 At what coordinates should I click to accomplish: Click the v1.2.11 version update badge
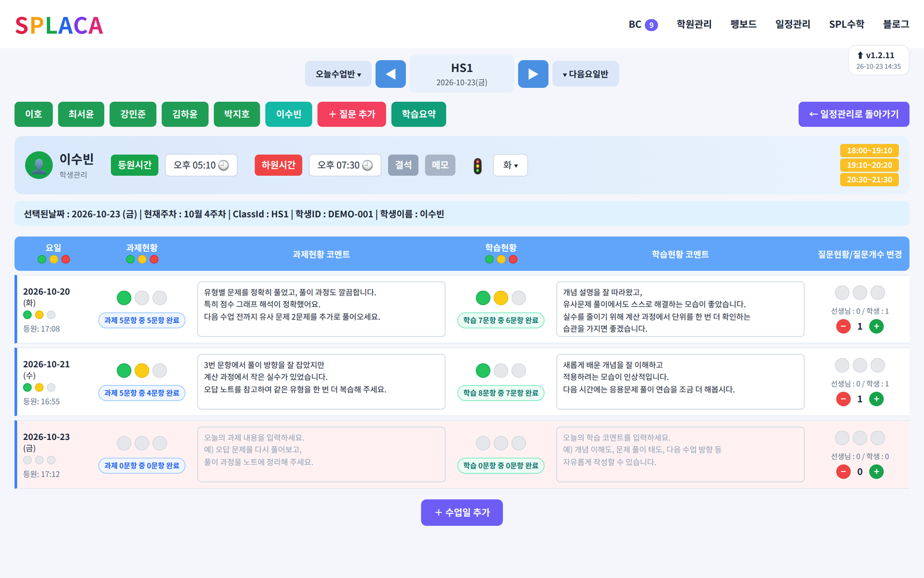[878, 60]
